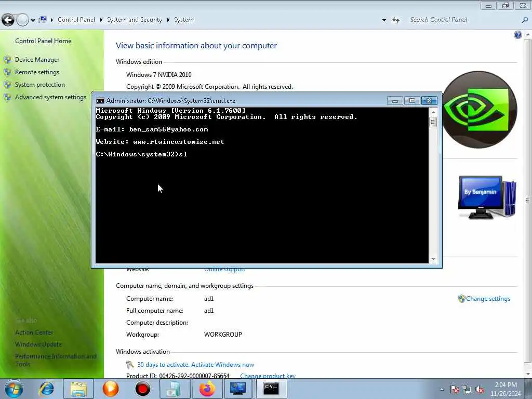Maximize the cmd.exe window
The width and height of the screenshot is (532, 399).
tap(412, 101)
